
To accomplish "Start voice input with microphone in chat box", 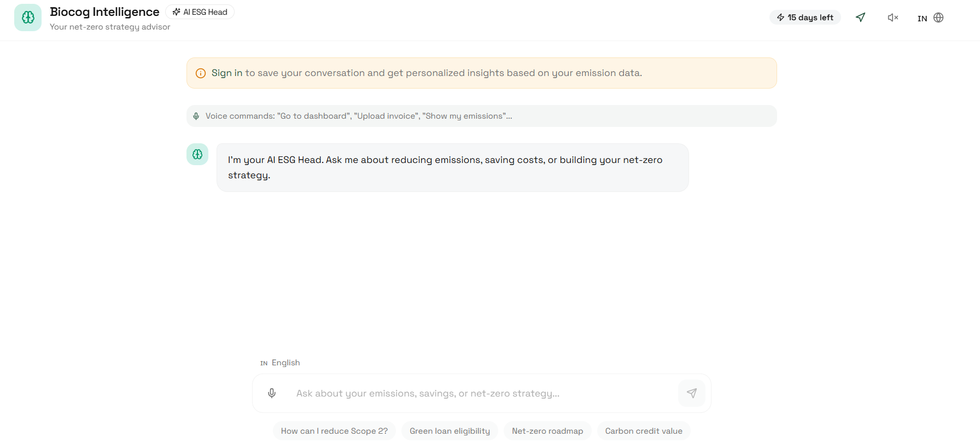I will click(x=272, y=393).
